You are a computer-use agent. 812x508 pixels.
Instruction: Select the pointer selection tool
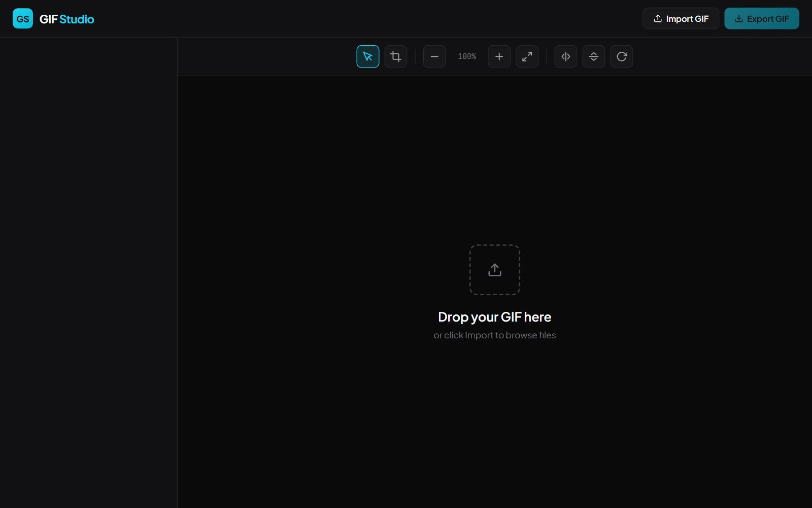click(367, 56)
